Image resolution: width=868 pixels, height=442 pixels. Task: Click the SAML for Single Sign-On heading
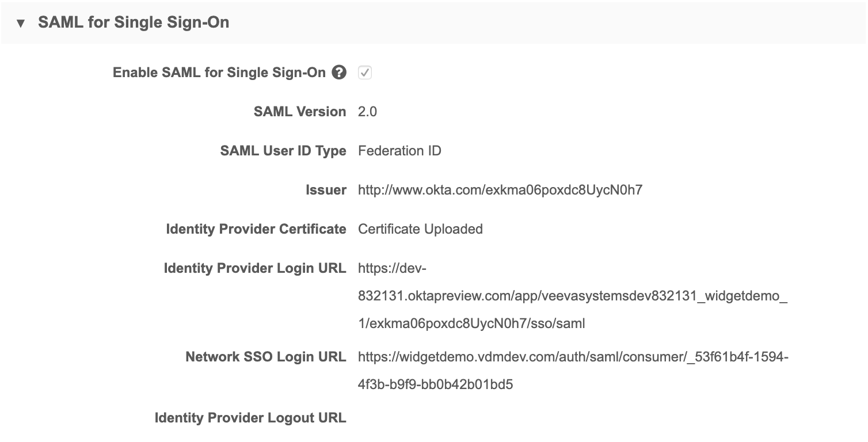[134, 22]
